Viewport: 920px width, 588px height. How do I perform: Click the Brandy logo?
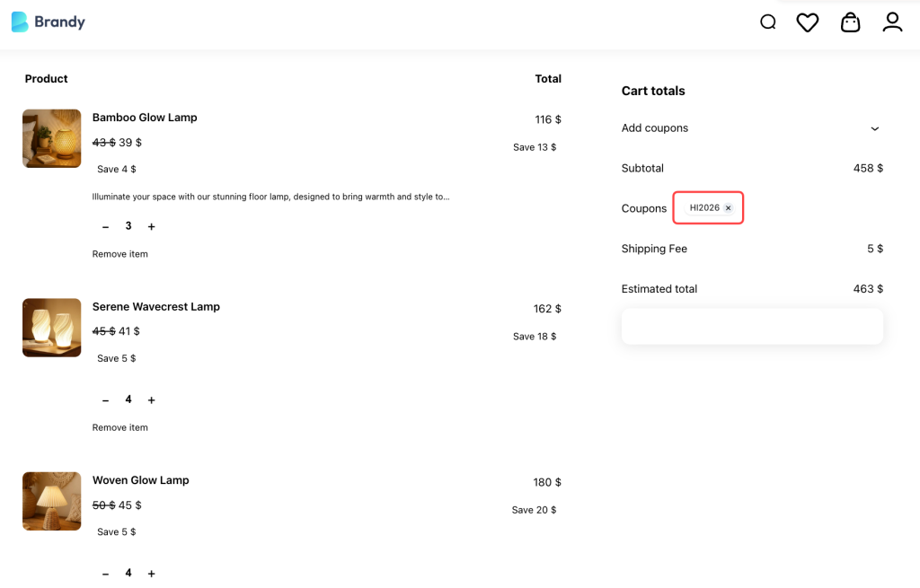(48, 22)
